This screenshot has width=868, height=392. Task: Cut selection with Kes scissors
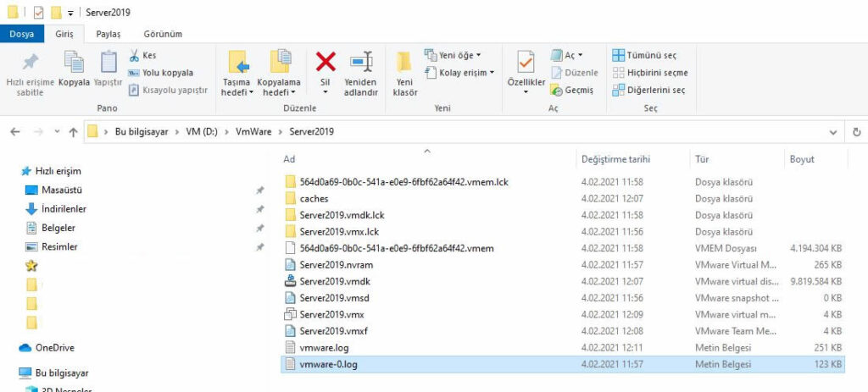tap(142, 55)
